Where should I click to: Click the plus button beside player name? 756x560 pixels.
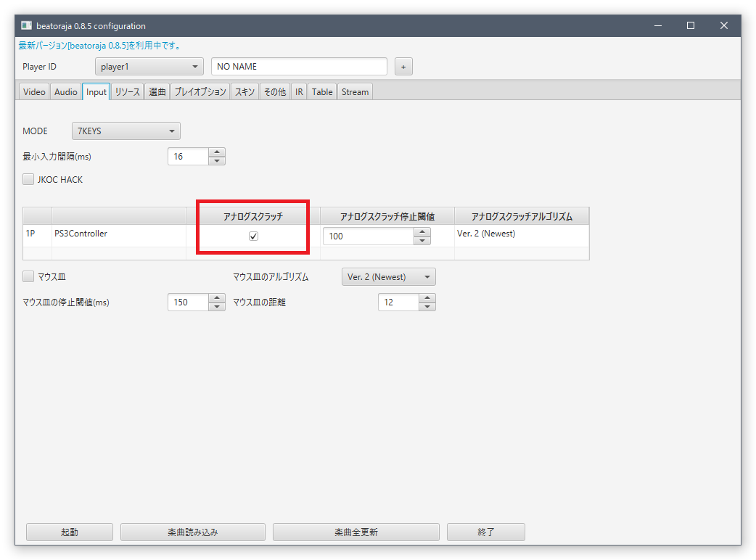click(403, 67)
